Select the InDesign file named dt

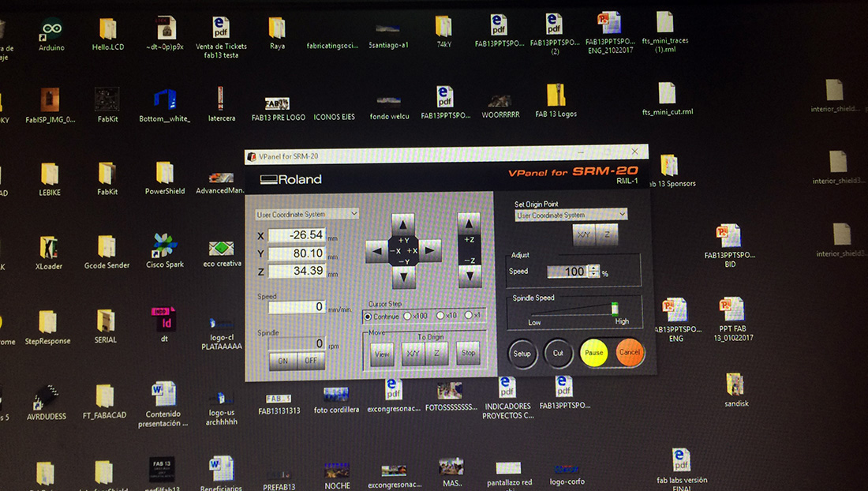164,324
